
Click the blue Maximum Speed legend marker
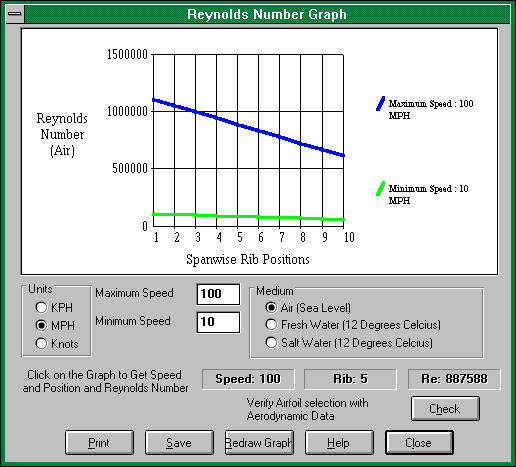[x=380, y=103]
